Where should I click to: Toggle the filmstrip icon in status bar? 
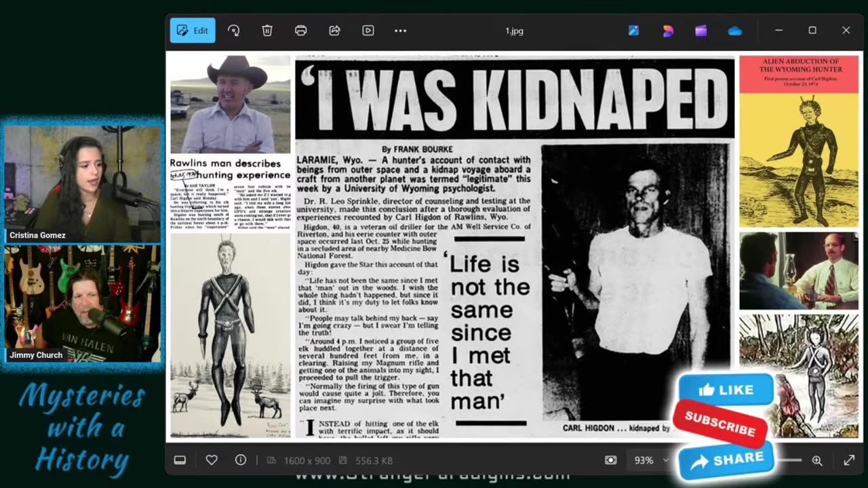click(x=180, y=460)
